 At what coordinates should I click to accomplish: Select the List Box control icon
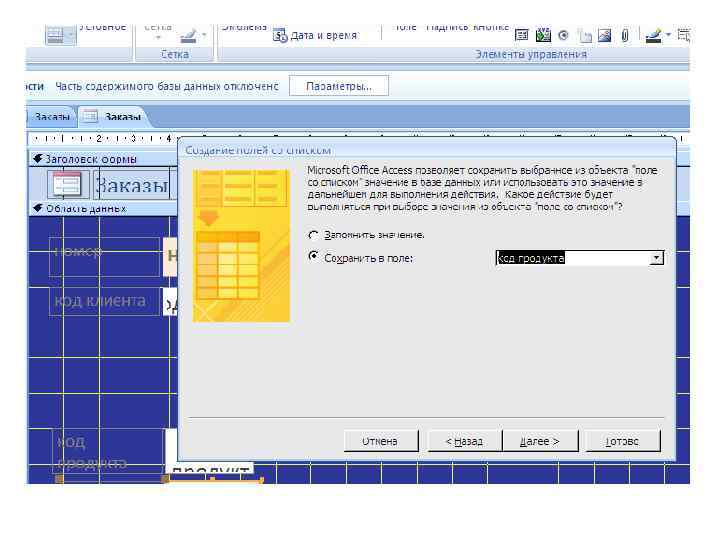(x=521, y=35)
